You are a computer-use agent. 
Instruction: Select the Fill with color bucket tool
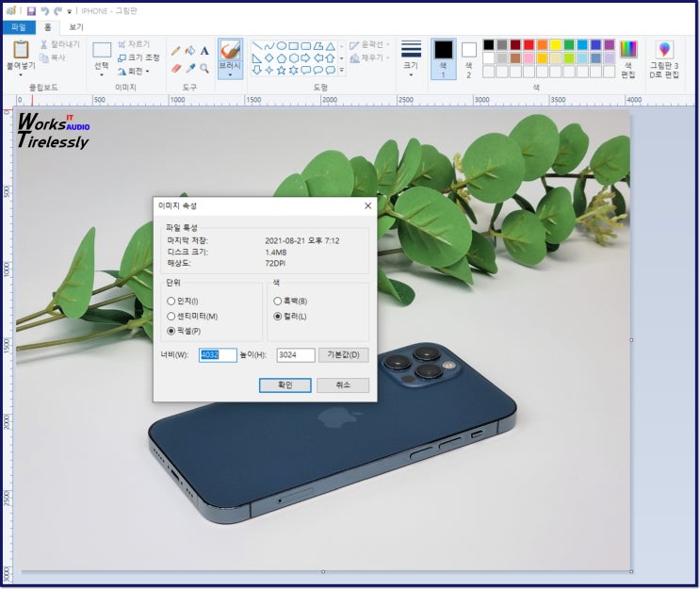(190, 51)
